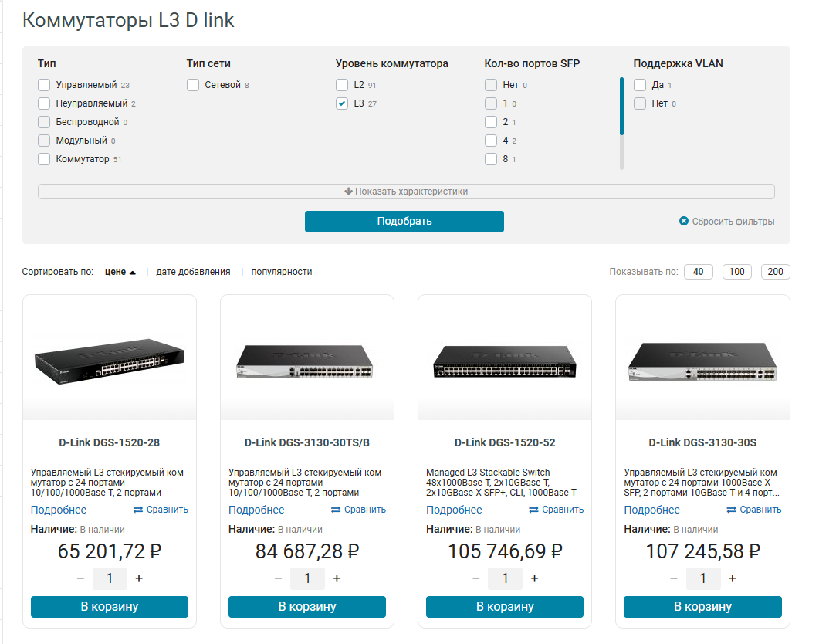This screenshot has width=819, height=644.
Task: Check the 2 SFP ports checkbox
Action: point(490,122)
